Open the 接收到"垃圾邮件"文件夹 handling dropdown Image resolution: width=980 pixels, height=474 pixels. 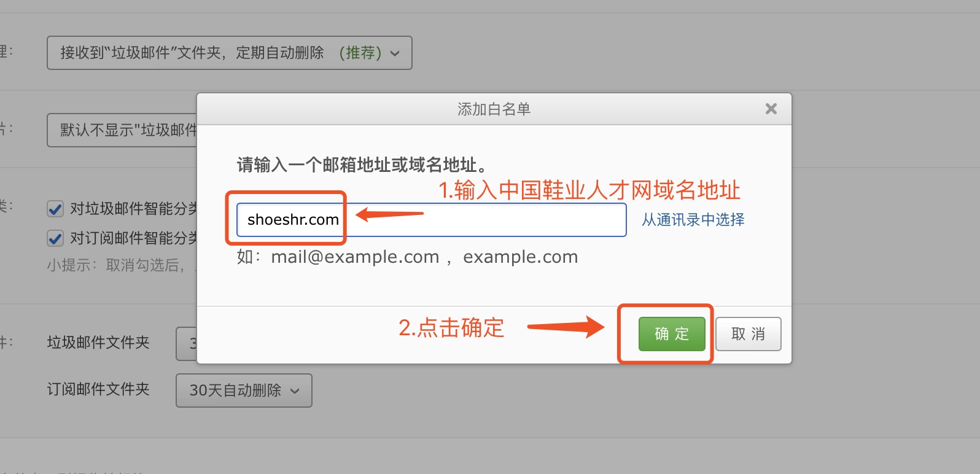coord(230,53)
